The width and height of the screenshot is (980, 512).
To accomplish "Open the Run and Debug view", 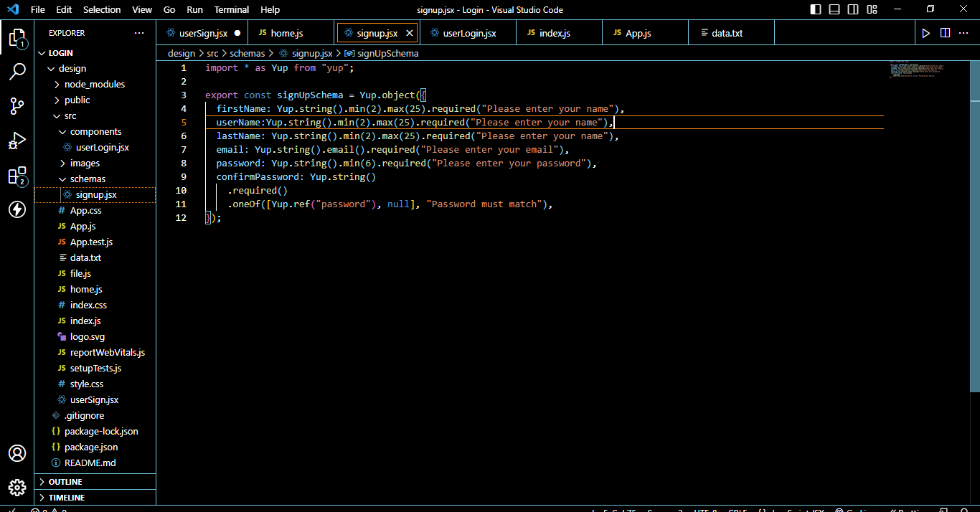I will (17, 141).
